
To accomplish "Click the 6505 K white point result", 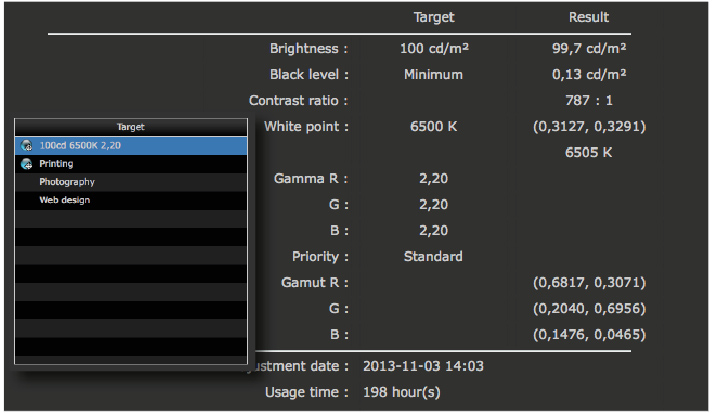I will click(x=589, y=153).
